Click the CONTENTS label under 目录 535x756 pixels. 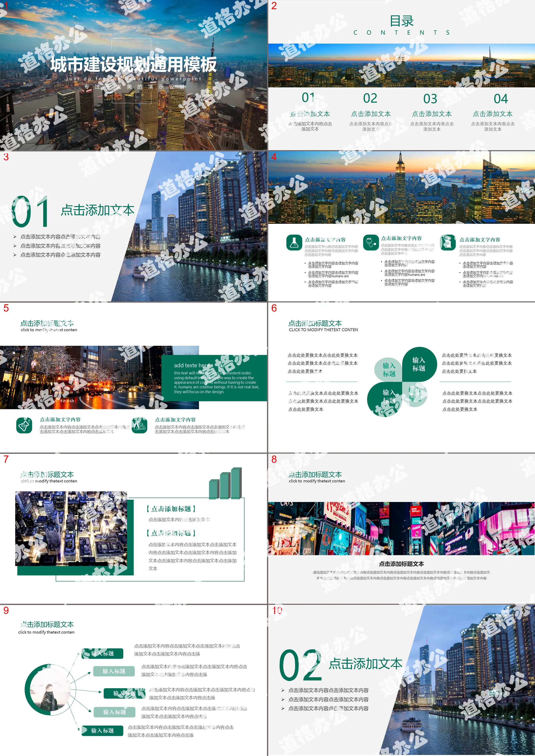(402, 33)
